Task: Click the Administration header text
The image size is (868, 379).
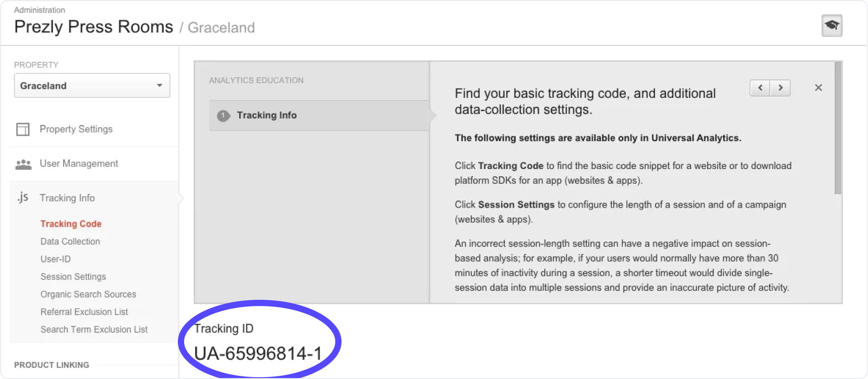Action: click(x=40, y=10)
